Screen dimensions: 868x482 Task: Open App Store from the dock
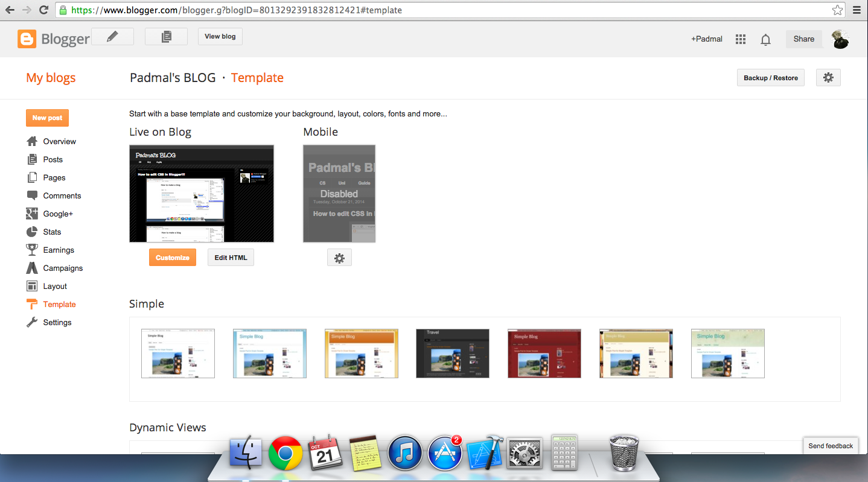tap(445, 454)
